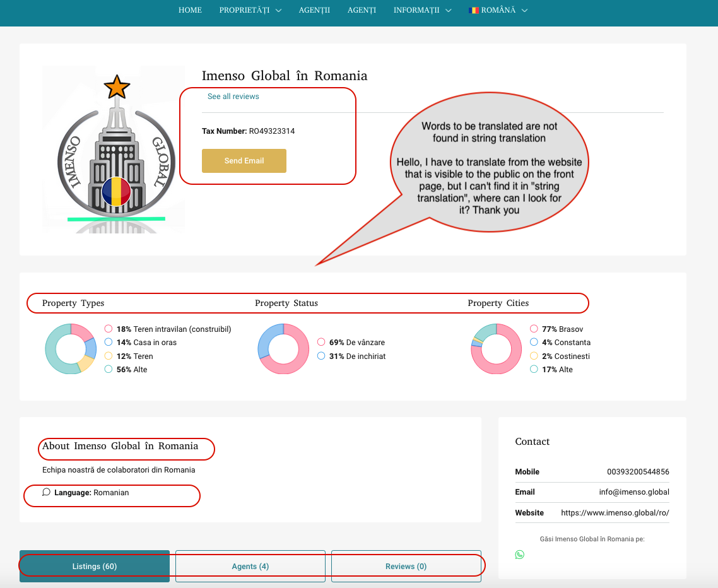
Task: Click the Imenso Global în Romania title
Action: click(x=285, y=76)
